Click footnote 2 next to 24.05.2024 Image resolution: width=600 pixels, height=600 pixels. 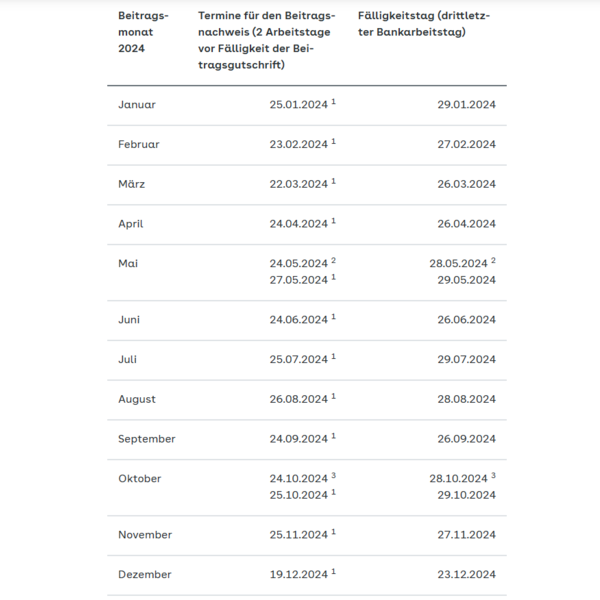tap(333, 261)
